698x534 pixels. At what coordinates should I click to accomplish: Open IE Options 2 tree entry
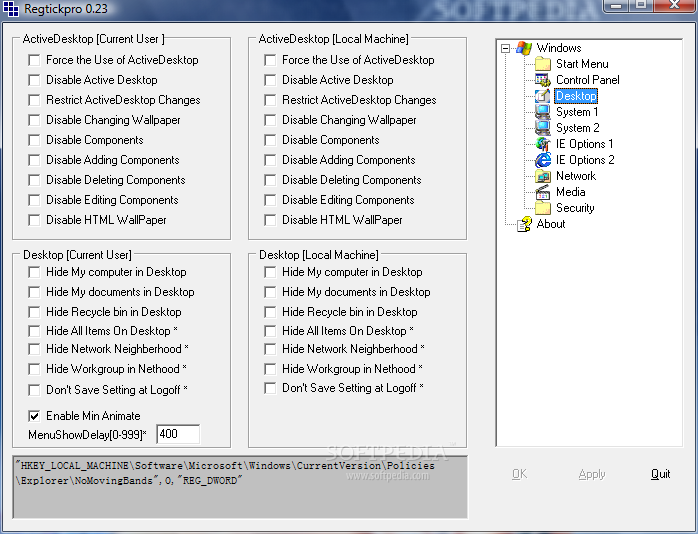click(x=585, y=160)
